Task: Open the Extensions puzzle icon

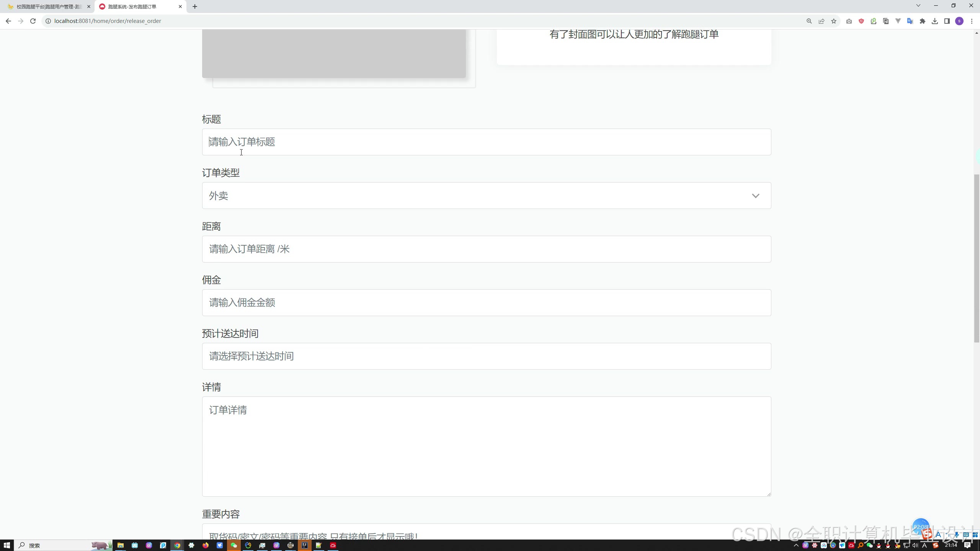Action: [923, 21]
